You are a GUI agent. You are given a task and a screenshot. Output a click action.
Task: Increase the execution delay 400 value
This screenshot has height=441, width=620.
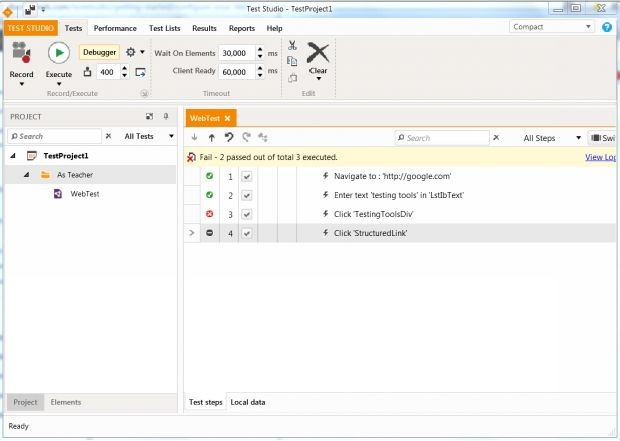click(x=125, y=68)
